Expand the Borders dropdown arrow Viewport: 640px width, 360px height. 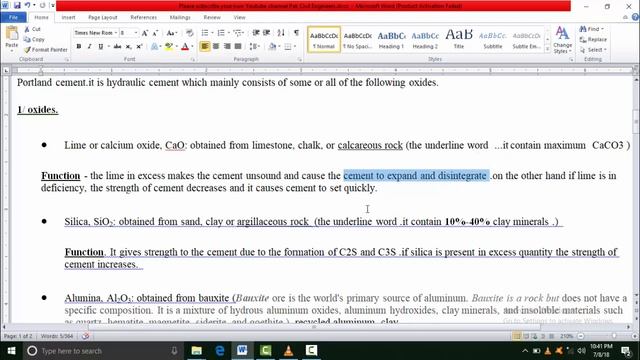[295, 47]
